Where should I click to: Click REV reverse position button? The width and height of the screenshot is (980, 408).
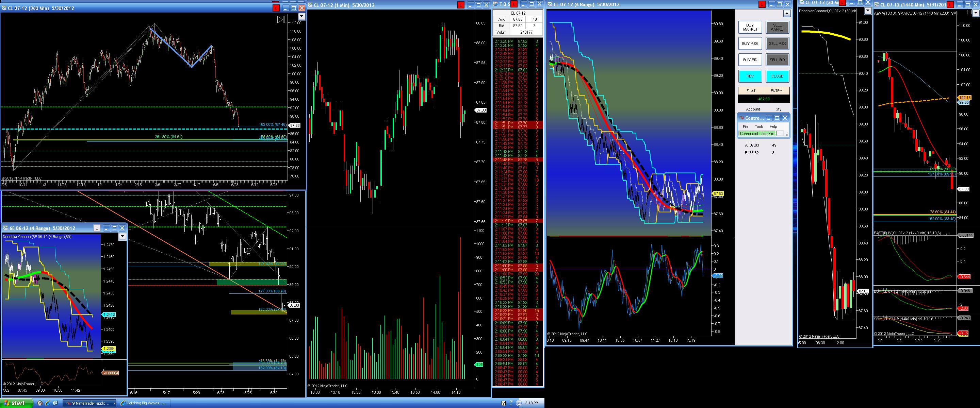click(x=750, y=76)
